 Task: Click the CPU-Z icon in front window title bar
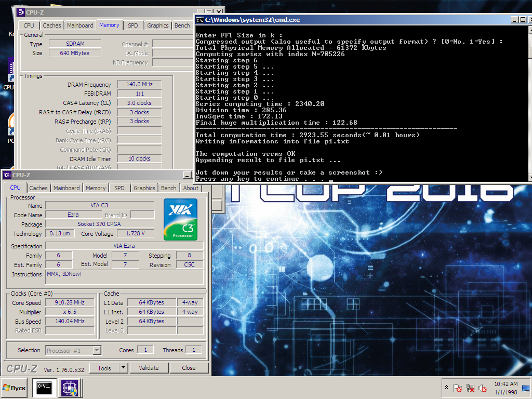tap(7, 175)
